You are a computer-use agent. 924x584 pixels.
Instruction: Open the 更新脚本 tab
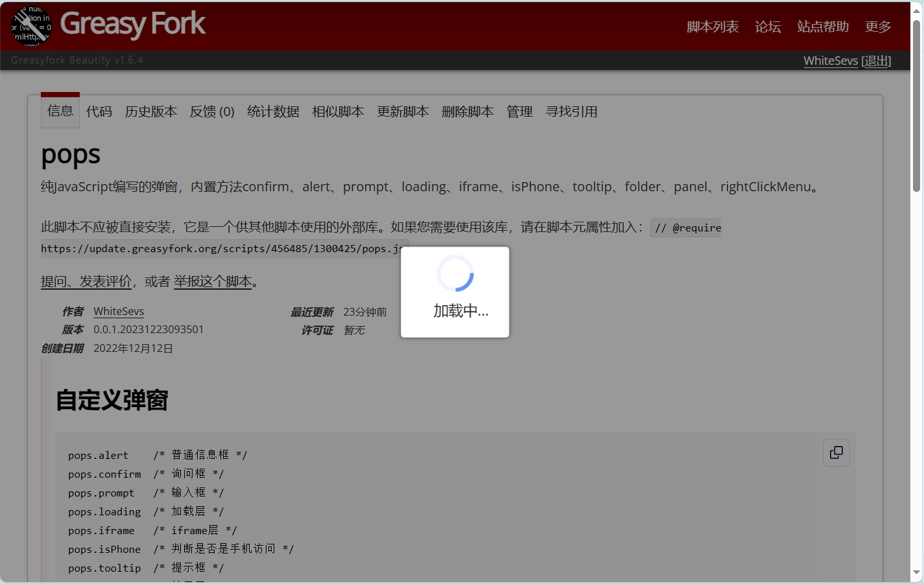coord(403,111)
